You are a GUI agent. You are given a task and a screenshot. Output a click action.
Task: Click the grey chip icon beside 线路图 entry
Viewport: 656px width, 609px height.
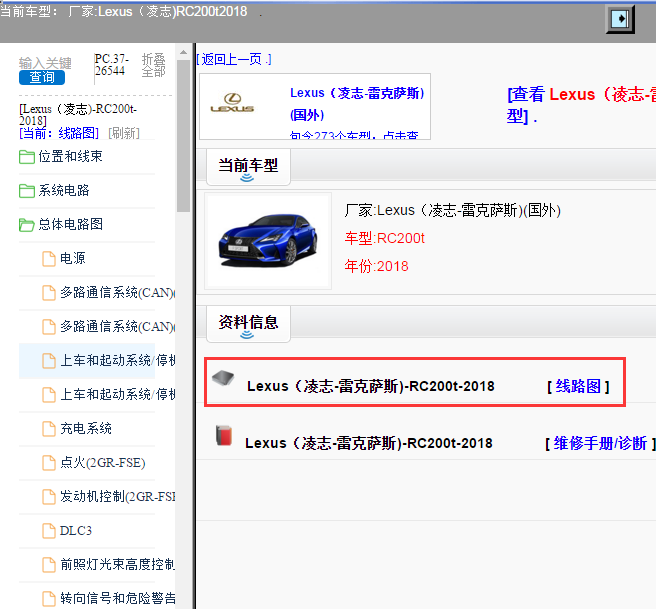223,378
